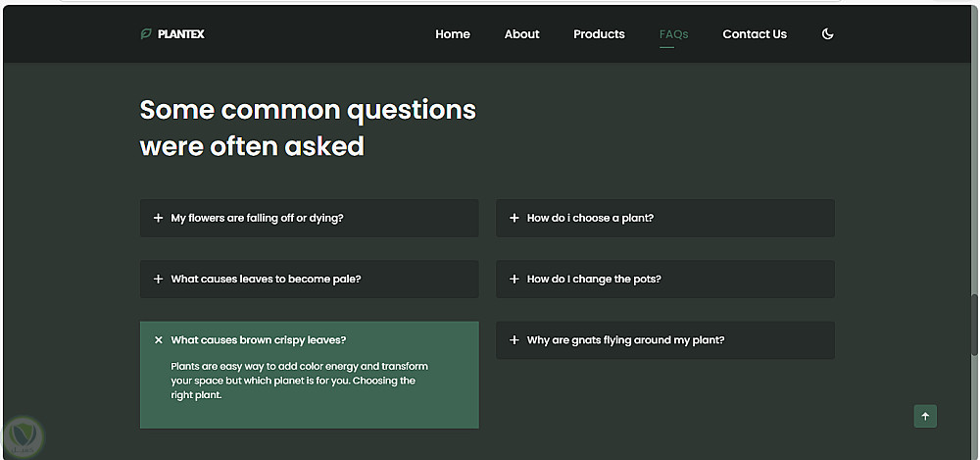Viewport: 980px width, 460px height.
Task: Click plus icon beside choose a plant question
Action: click(x=514, y=218)
